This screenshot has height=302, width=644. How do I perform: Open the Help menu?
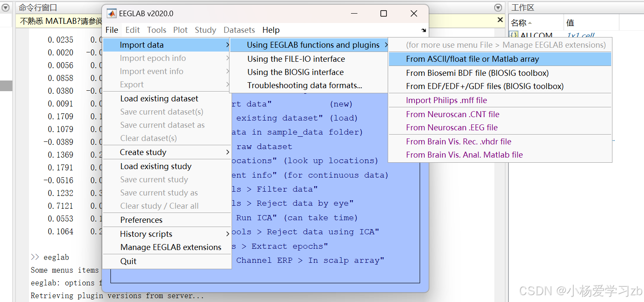pos(271,30)
